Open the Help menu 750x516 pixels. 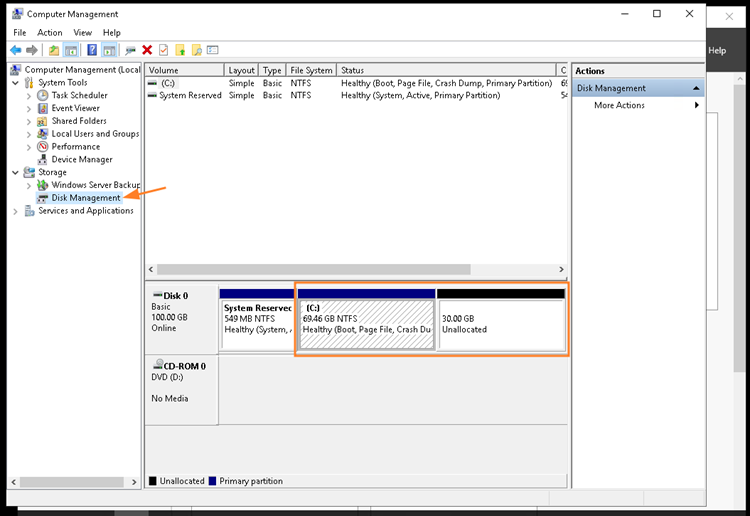111,33
